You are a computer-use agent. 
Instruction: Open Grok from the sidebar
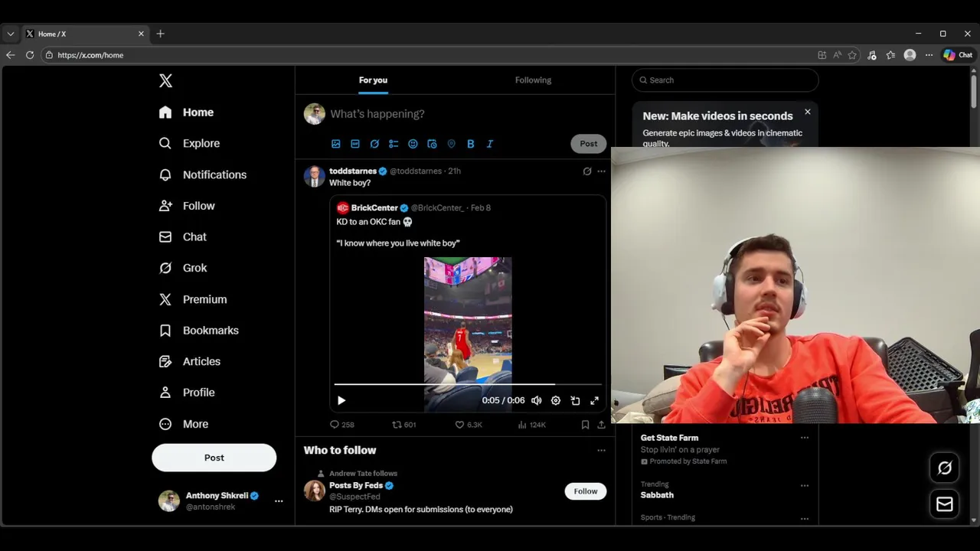183,268
